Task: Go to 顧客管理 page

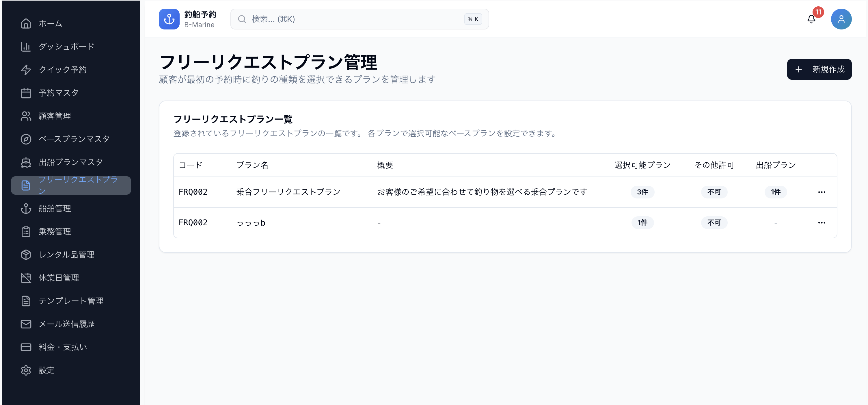Action: 55,116
